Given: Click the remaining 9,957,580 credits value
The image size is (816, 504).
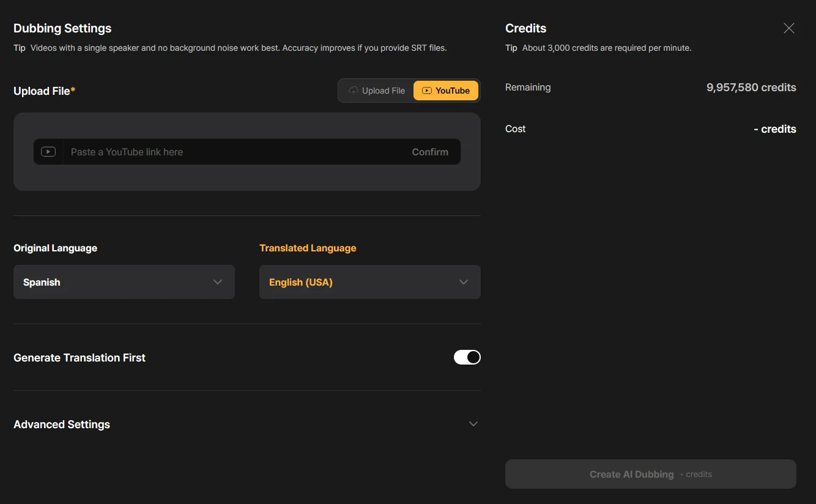Looking at the screenshot, I should click(751, 87).
